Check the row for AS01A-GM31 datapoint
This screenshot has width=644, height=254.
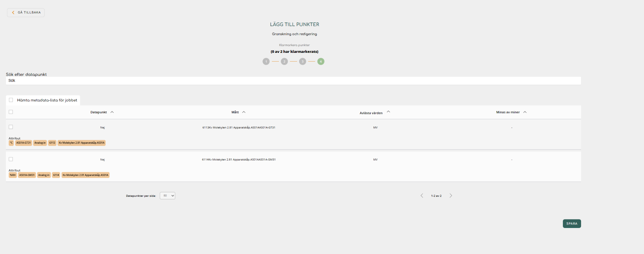tap(11, 159)
